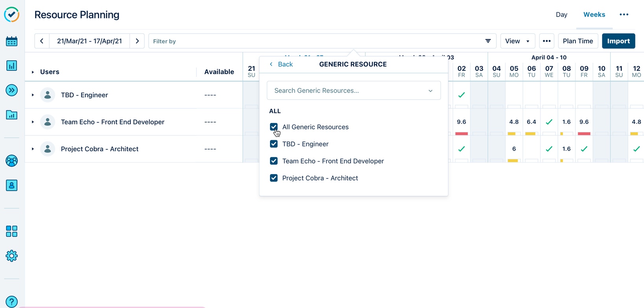Image resolution: width=644 pixels, height=308 pixels.
Task: Open the settings gear in the sidebar
Action: 11,256
